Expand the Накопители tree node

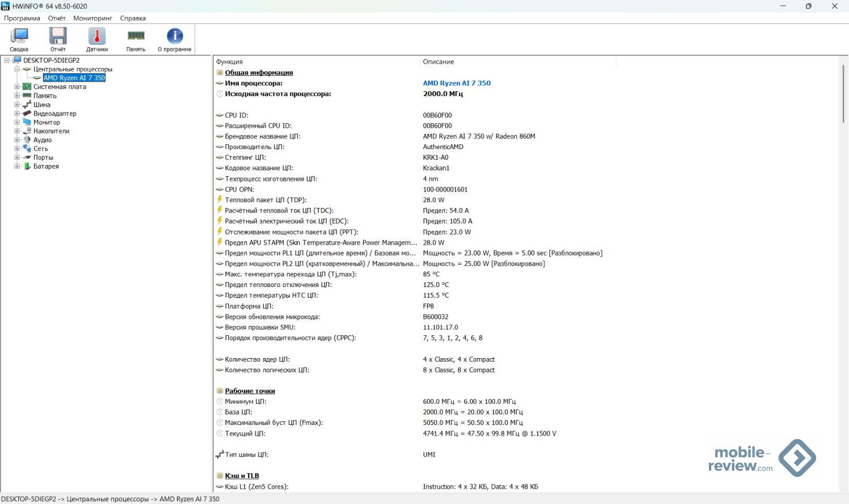click(x=17, y=131)
